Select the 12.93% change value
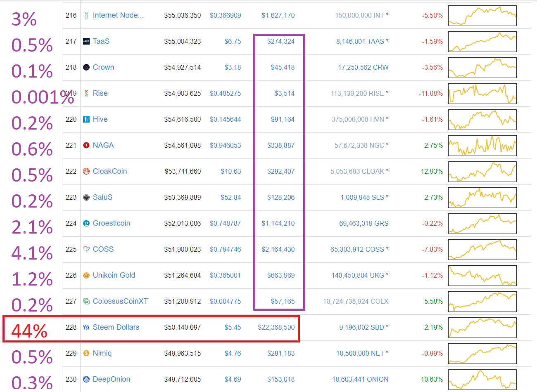 coord(432,171)
